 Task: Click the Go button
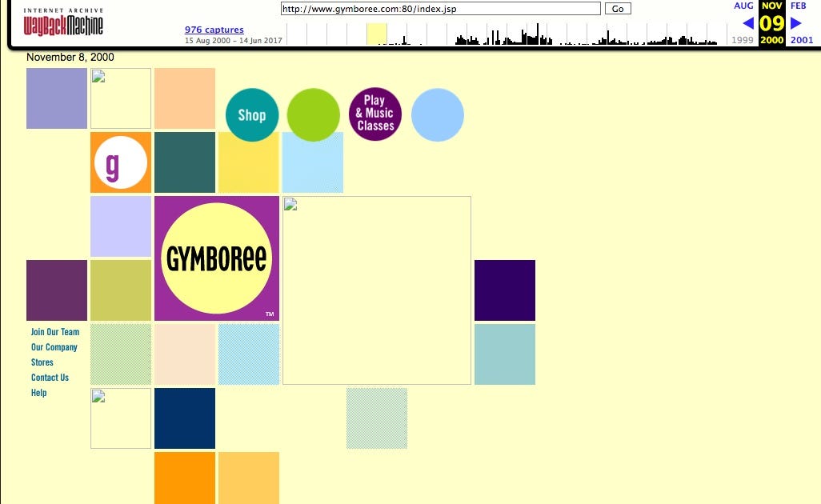[618, 8]
